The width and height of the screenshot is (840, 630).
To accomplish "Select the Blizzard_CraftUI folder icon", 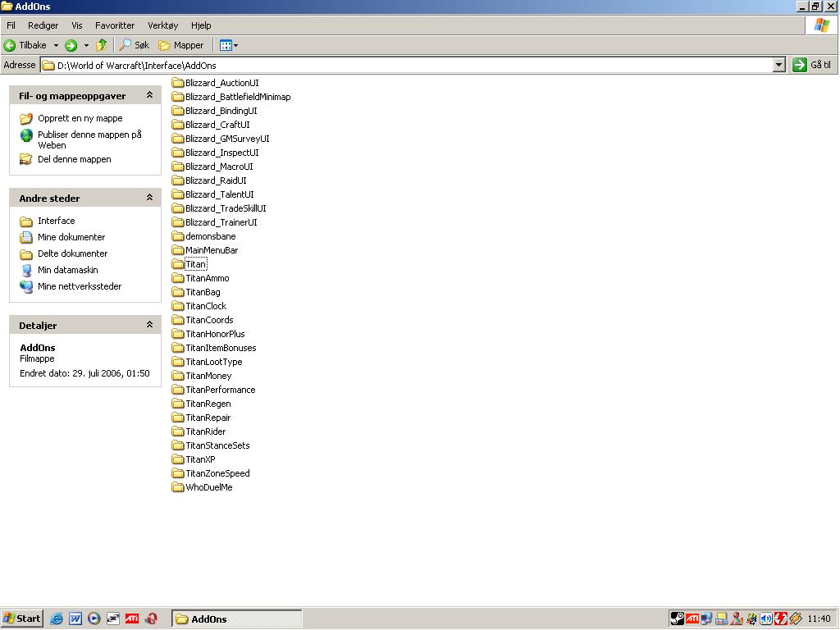I will tap(178, 125).
